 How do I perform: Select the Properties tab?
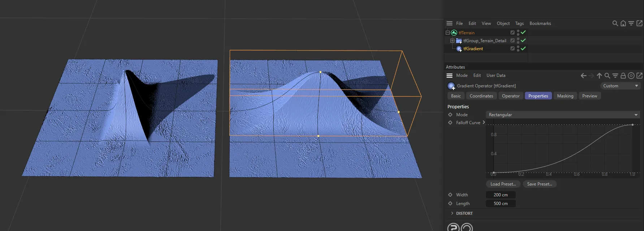538,96
